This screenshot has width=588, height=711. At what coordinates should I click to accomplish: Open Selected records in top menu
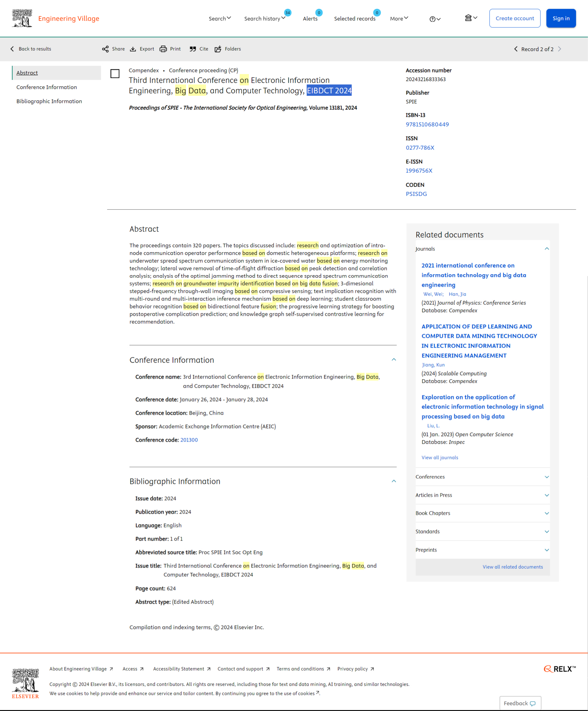pyautogui.click(x=355, y=19)
